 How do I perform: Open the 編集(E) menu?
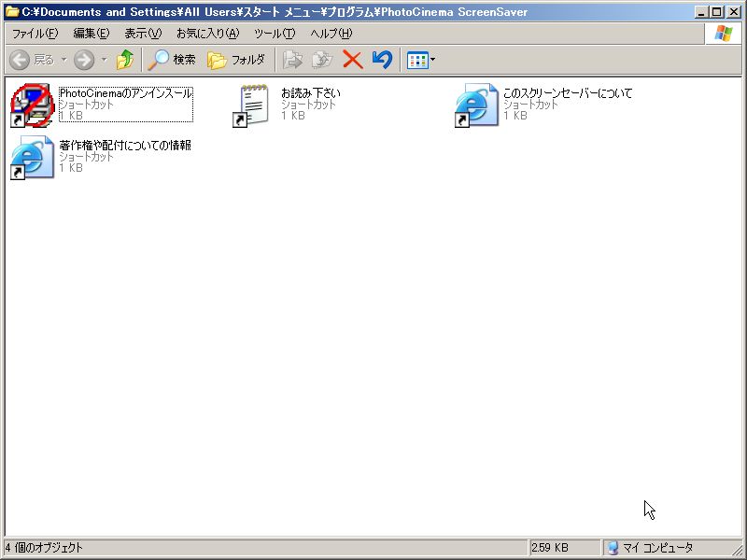click(x=91, y=34)
